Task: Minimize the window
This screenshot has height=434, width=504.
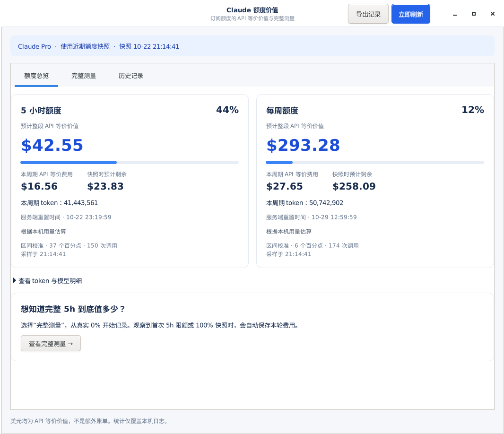Action: coord(454,14)
